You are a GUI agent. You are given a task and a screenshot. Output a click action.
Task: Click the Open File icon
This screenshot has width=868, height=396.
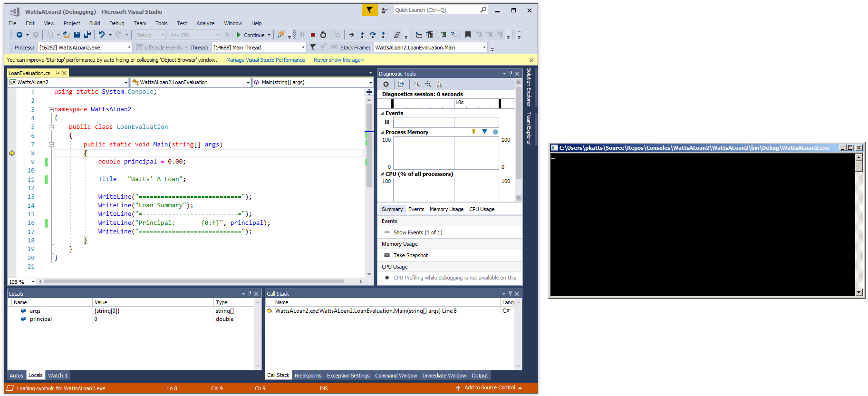pyautogui.click(x=67, y=35)
